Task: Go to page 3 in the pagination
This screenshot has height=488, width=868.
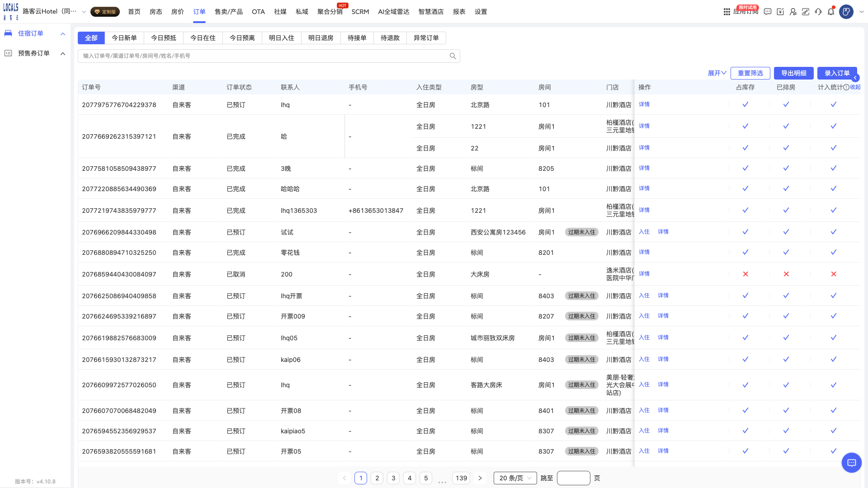Action: 393,478
